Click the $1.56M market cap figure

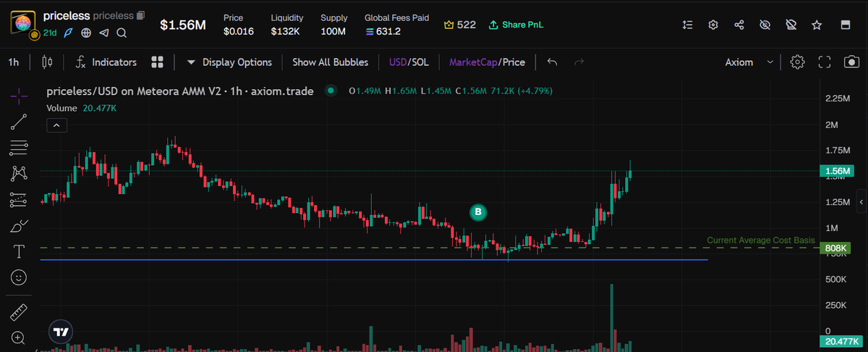tap(183, 25)
